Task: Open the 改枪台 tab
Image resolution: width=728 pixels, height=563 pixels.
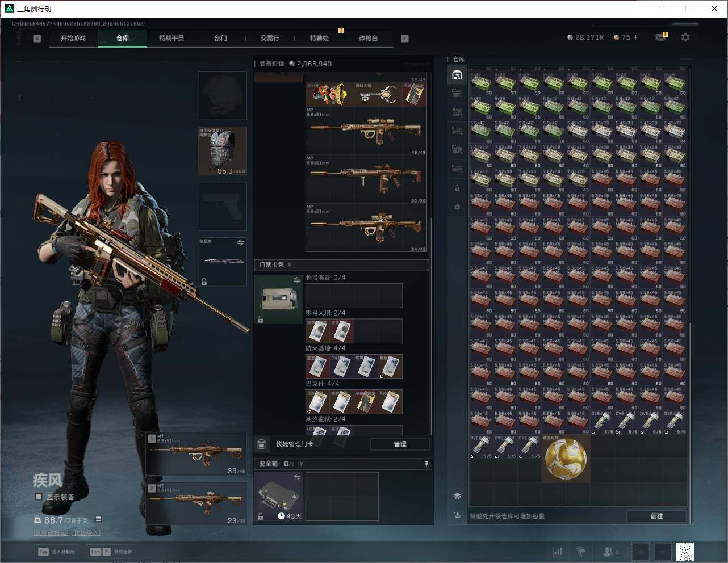Action: tap(368, 38)
